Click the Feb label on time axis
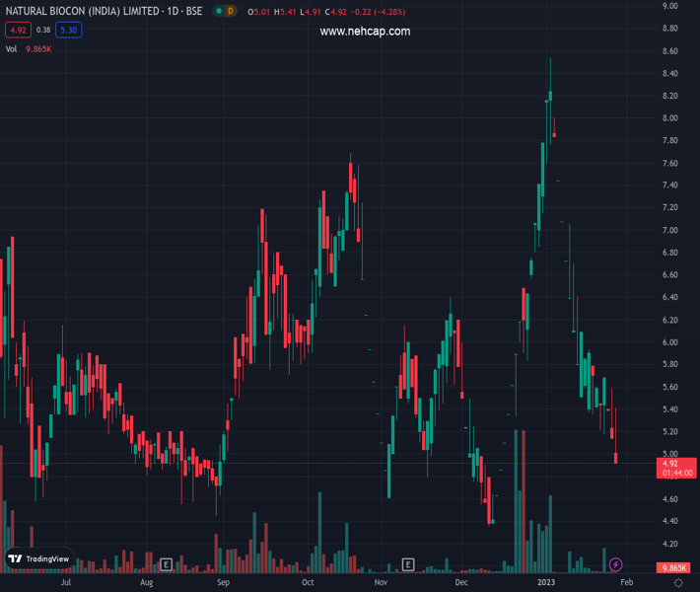Screen dimensions: 700x592 [x=627, y=583]
